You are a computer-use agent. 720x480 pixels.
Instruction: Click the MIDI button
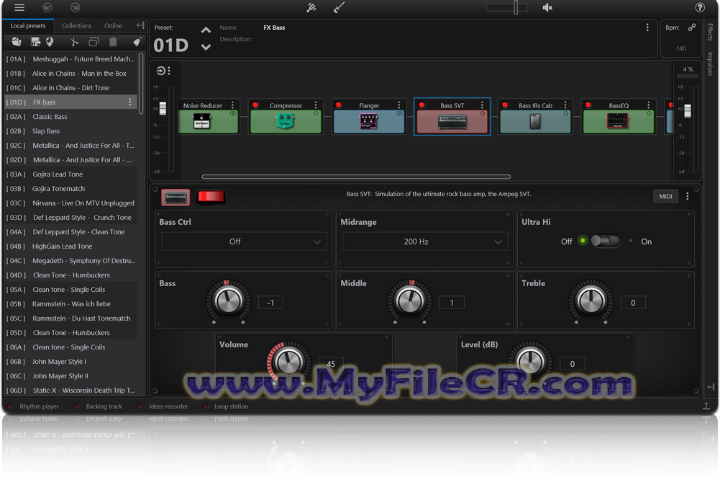[665, 196]
